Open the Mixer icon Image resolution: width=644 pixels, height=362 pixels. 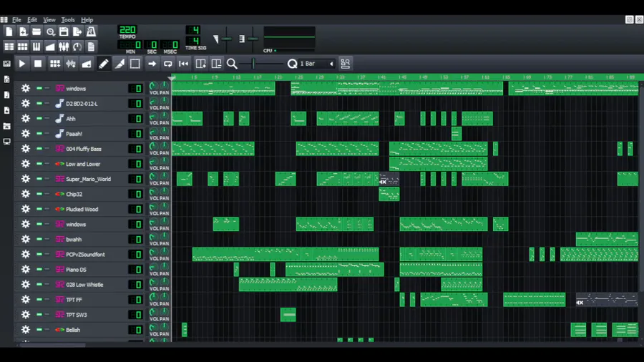click(x=64, y=47)
